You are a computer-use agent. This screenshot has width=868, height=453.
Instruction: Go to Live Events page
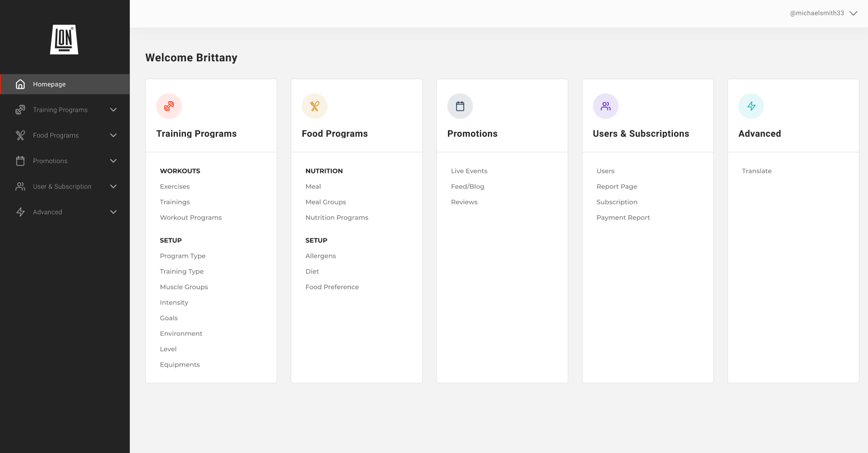point(469,171)
